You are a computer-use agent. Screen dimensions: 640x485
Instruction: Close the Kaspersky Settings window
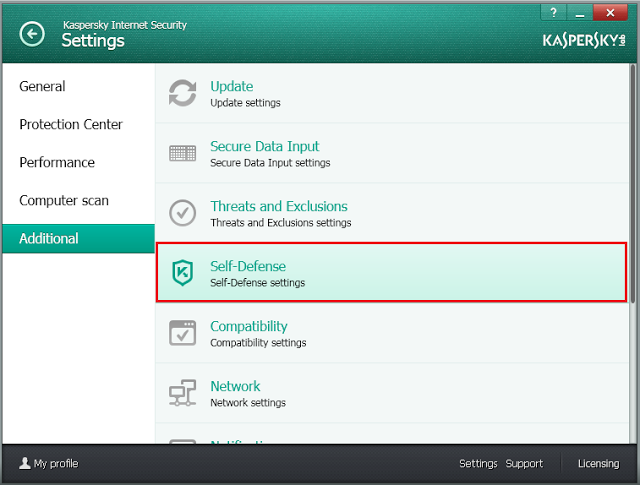[610, 13]
